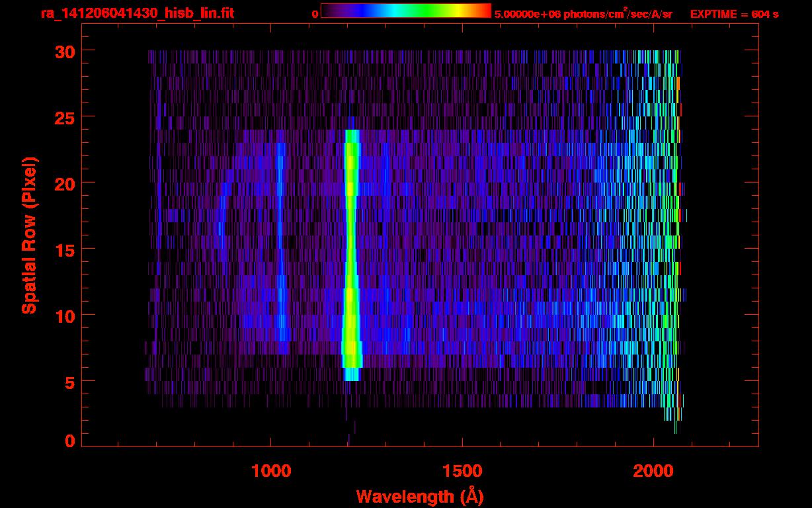Screen dimensions: 812x508
Task: Click the rainbow color scale bar
Action: tap(406, 11)
